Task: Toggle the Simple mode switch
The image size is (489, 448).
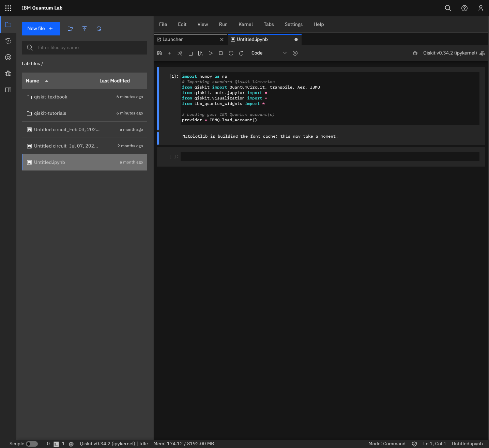Action: [x=32, y=444]
